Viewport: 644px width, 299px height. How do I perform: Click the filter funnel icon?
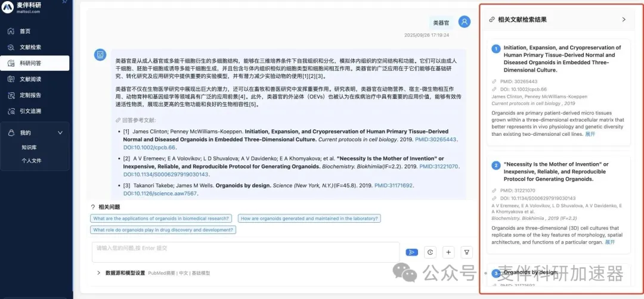pos(467,252)
